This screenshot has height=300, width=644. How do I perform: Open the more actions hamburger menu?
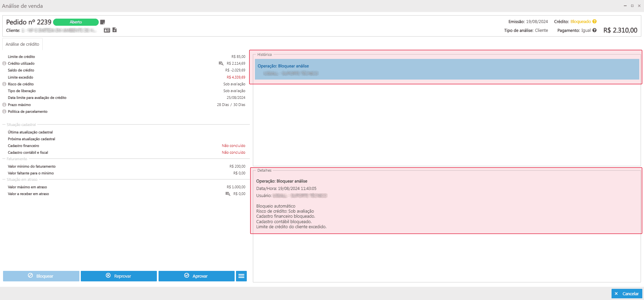[x=241, y=276]
